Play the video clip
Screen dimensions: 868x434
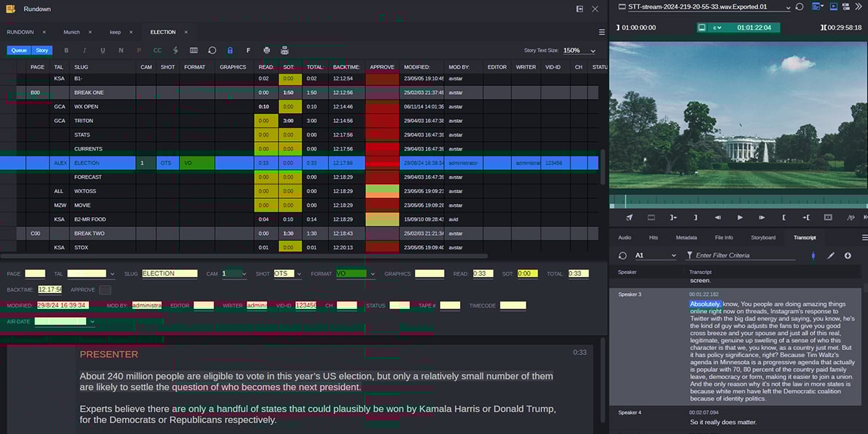(x=740, y=217)
